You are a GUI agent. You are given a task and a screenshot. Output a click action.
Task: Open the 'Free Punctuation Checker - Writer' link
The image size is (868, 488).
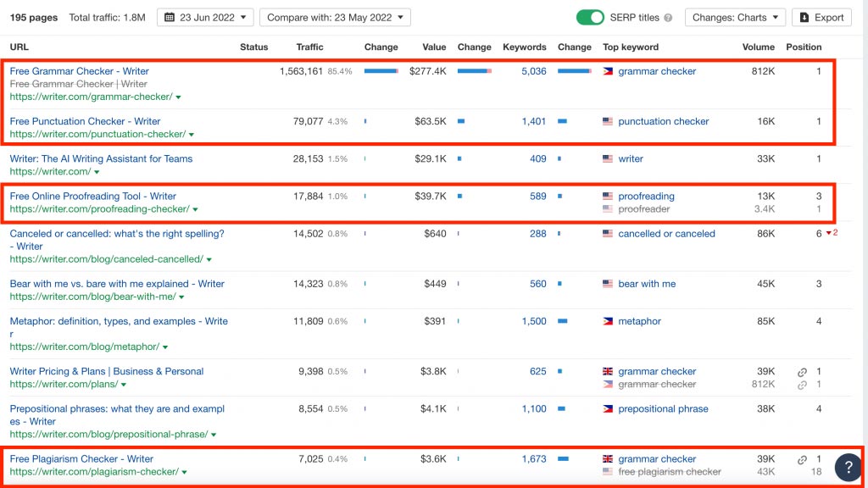(85, 121)
